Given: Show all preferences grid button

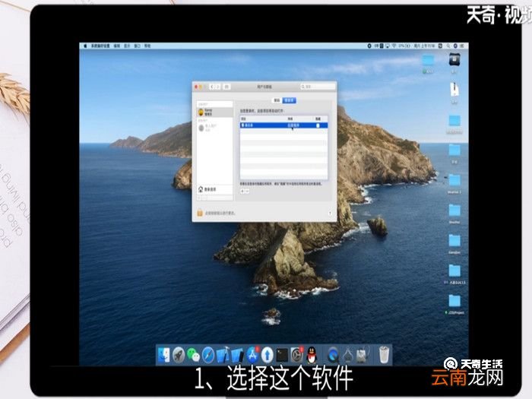Looking at the screenshot, I should [227, 87].
